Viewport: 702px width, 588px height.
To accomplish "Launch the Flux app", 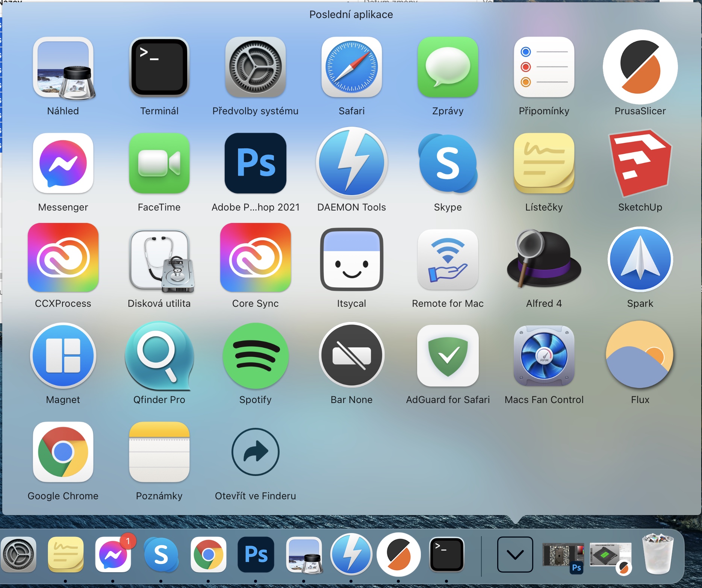I will click(x=640, y=355).
